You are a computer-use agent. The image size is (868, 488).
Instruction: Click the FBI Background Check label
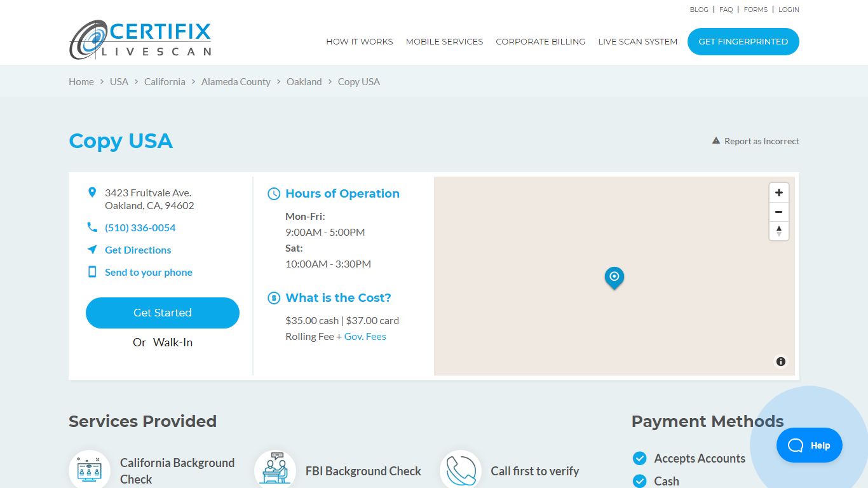click(363, 471)
